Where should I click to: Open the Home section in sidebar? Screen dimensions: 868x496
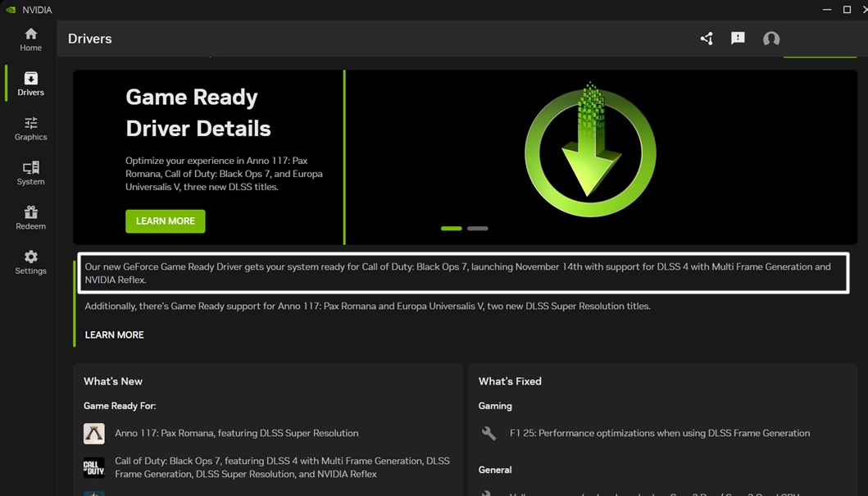pos(30,40)
